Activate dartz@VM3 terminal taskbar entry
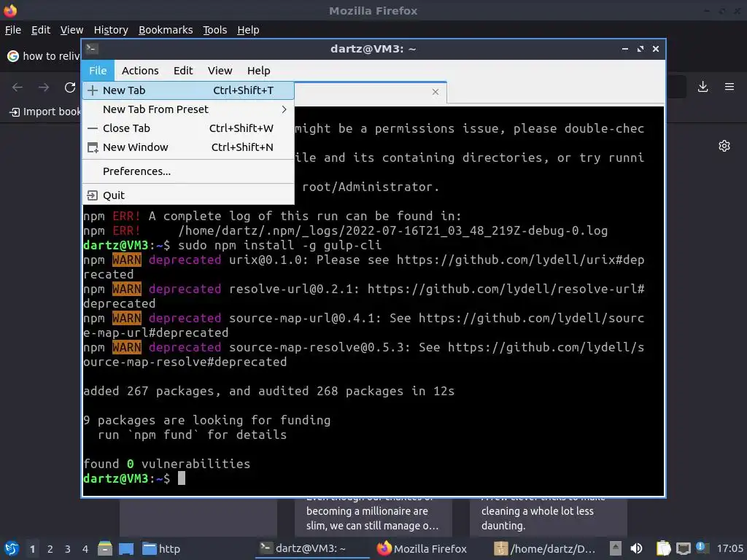The image size is (747, 560). click(x=311, y=548)
